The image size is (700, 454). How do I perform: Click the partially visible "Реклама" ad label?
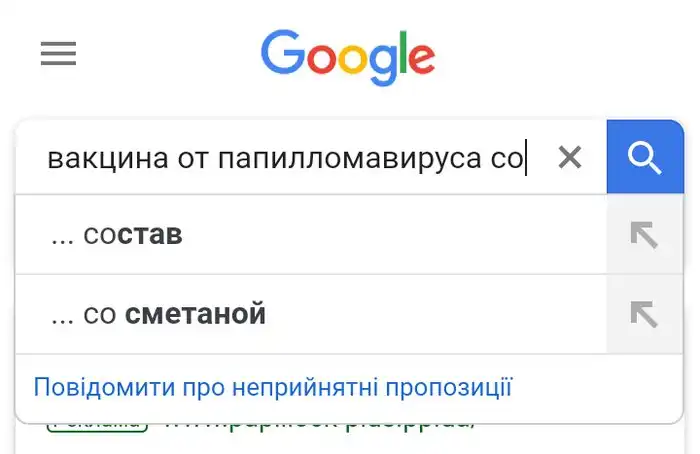tap(97, 424)
